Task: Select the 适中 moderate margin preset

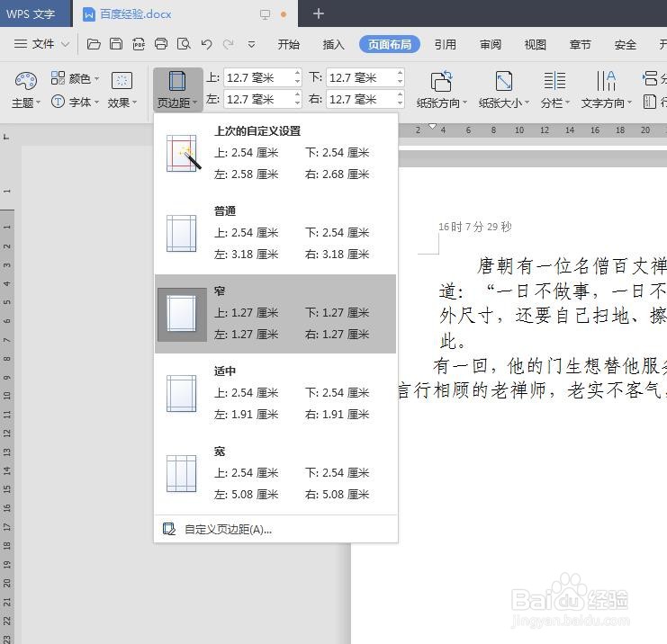Action: [x=275, y=394]
